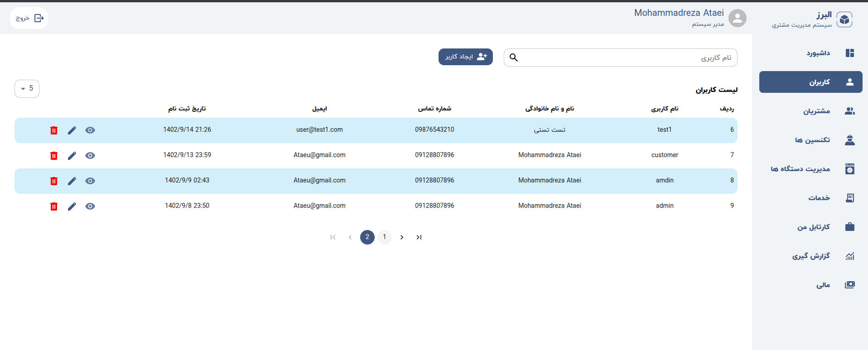Delete the amdin user row

[54, 181]
